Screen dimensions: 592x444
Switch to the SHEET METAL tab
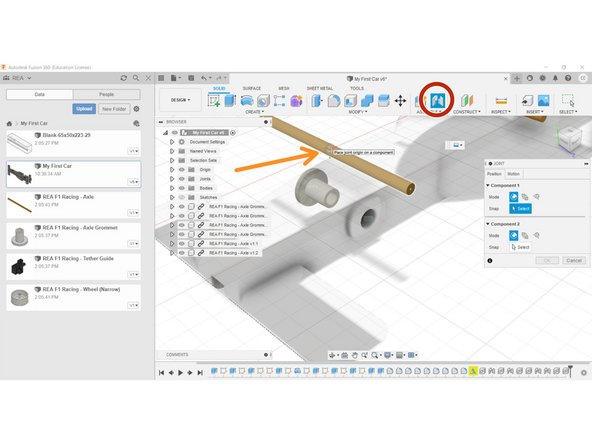coord(320,88)
